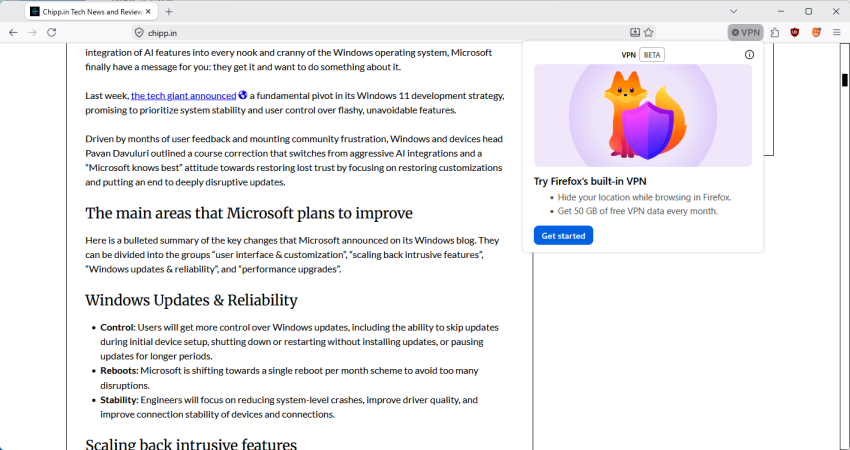Click the reader view icon in address bar
The width and height of the screenshot is (850, 450).
(634, 32)
